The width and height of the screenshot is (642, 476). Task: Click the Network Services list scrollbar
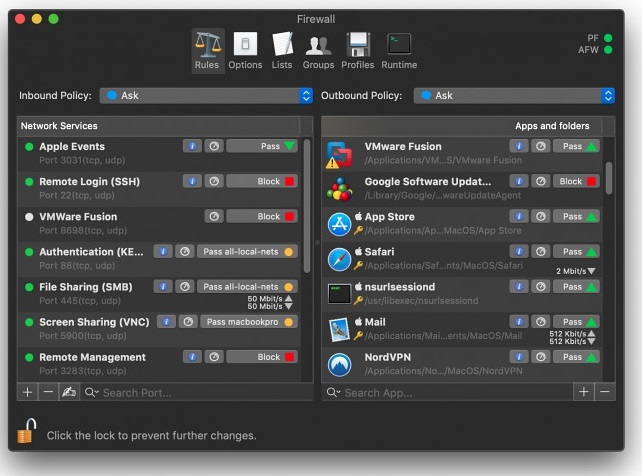[307, 207]
